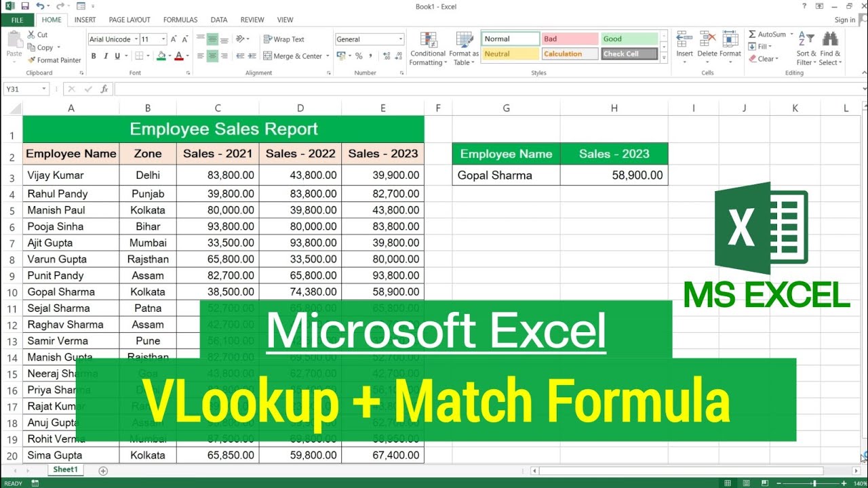Image resolution: width=868 pixels, height=488 pixels.
Task: Switch to PAGE LAYOUT tab
Action: point(130,20)
